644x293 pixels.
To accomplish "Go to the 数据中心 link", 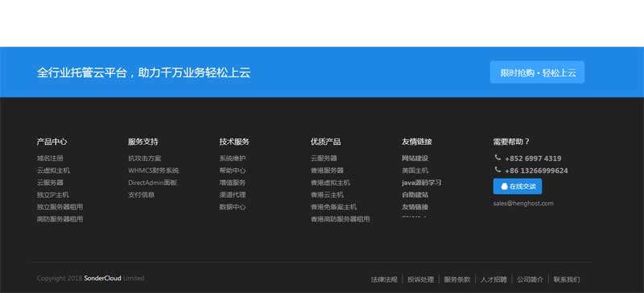I will [x=233, y=207].
